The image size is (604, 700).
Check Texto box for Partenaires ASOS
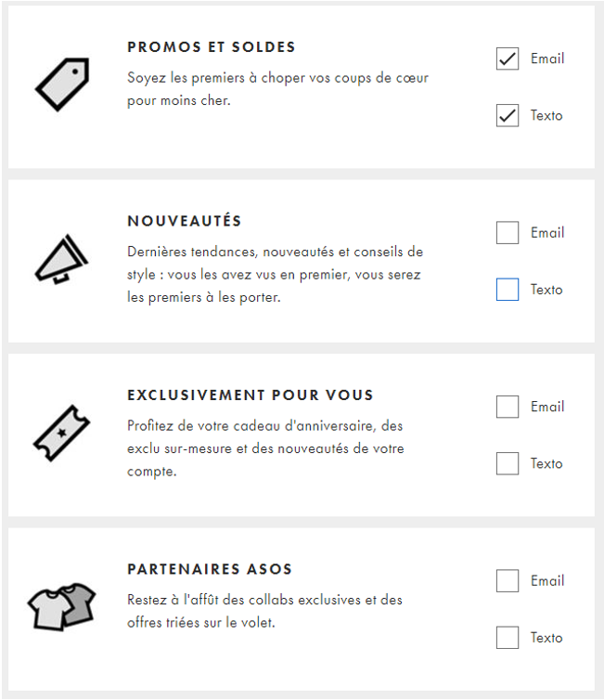[x=508, y=638]
